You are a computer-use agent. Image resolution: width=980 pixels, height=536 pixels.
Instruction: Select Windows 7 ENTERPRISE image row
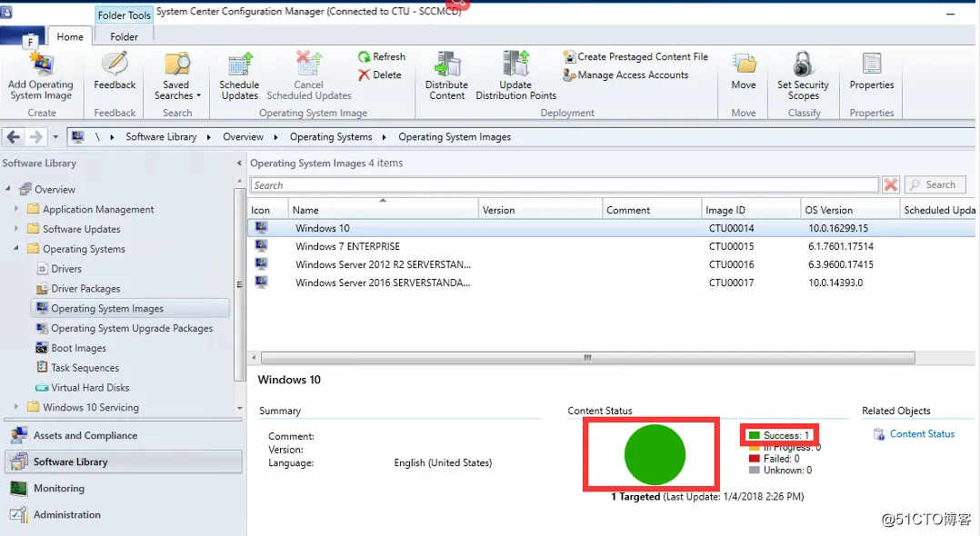(x=611, y=246)
